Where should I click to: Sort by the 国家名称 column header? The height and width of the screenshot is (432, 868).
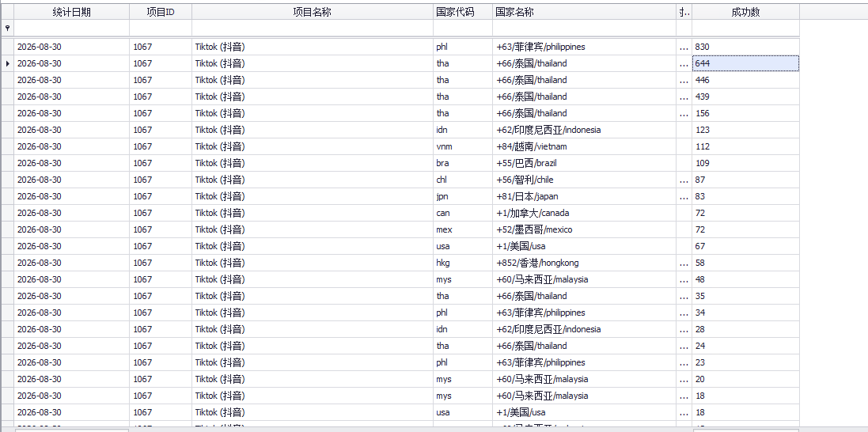[585, 12]
